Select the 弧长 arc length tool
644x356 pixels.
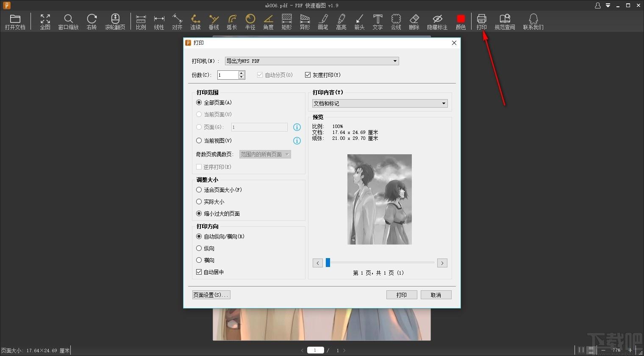pos(232,22)
